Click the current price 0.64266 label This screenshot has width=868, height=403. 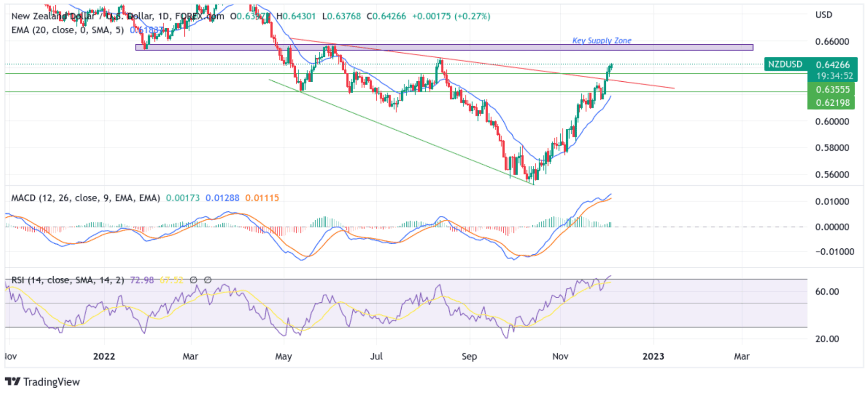[x=833, y=65]
